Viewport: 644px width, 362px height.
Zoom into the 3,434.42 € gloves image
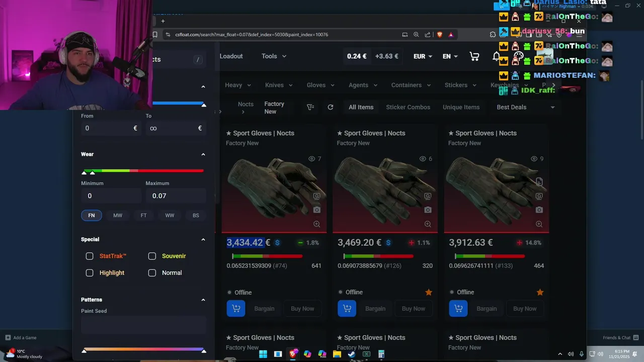click(x=316, y=224)
